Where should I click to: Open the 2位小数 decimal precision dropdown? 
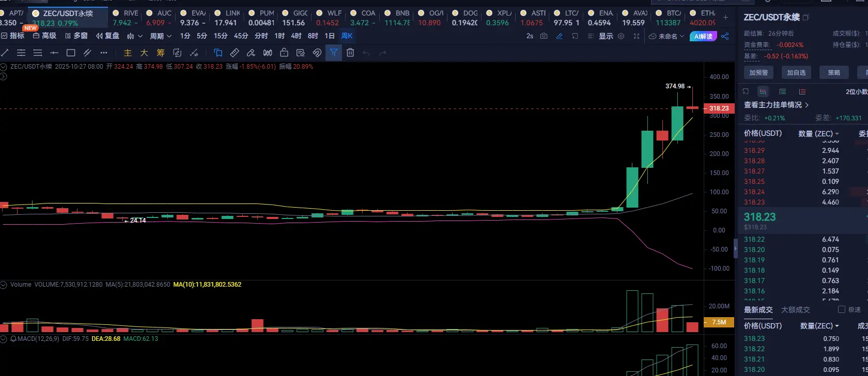(x=857, y=92)
